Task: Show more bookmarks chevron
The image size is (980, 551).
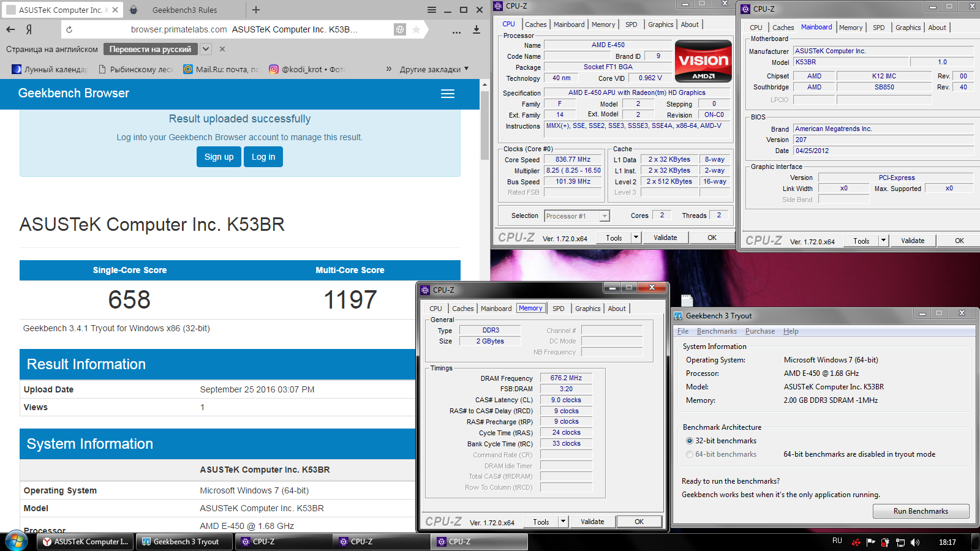Action: pos(389,69)
